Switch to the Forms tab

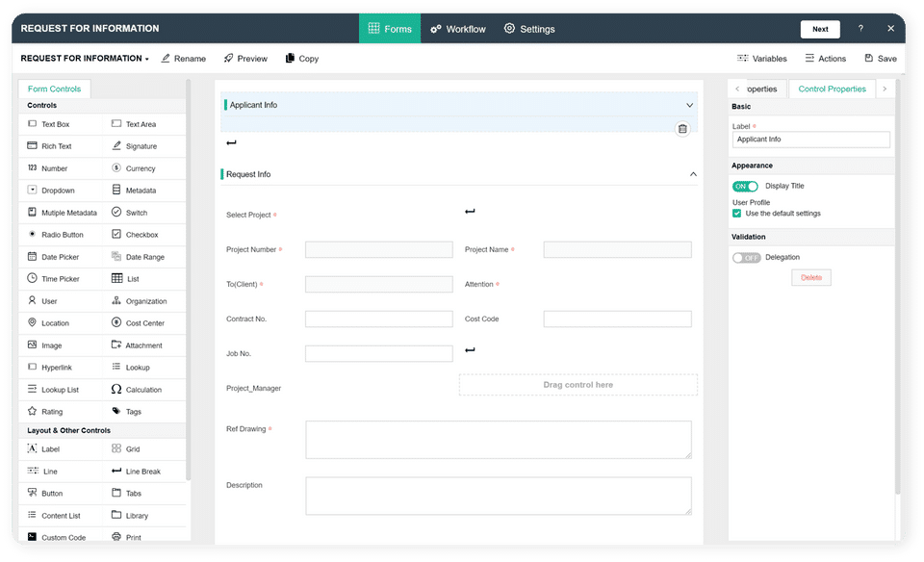(390, 29)
